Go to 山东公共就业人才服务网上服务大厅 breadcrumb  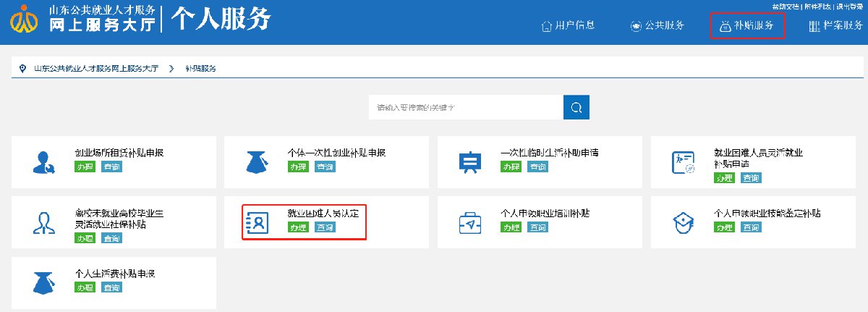[96, 69]
